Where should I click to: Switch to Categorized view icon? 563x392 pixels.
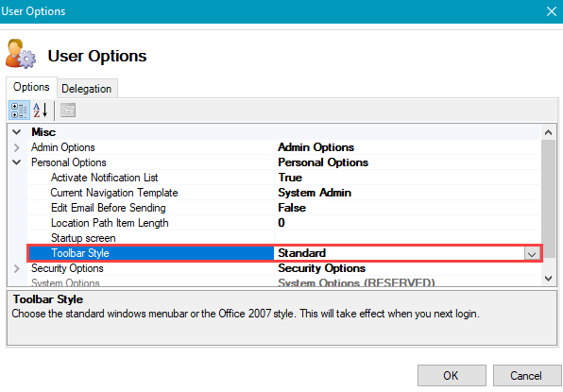pos(19,111)
